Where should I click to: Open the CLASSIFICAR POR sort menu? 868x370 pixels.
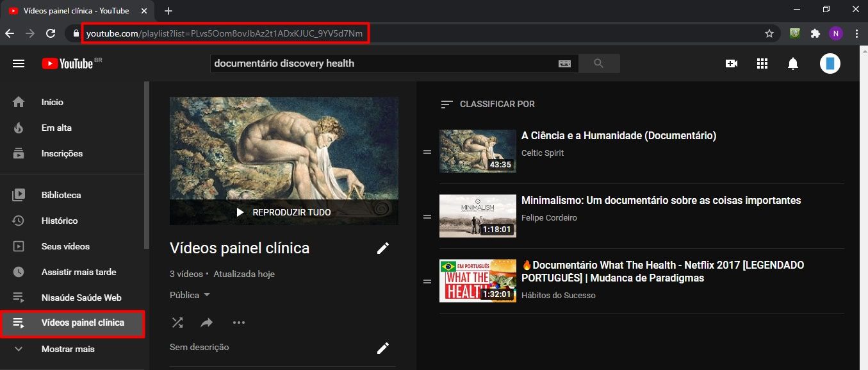[487, 104]
